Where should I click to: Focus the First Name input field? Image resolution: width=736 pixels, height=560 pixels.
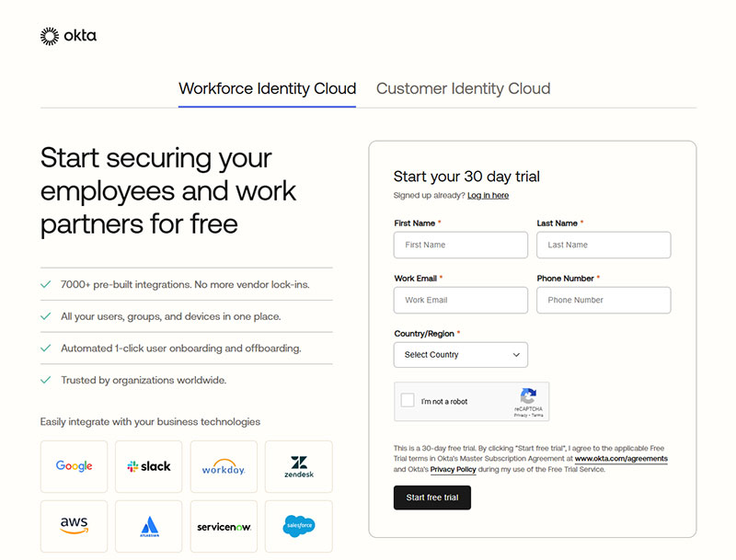pos(461,245)
